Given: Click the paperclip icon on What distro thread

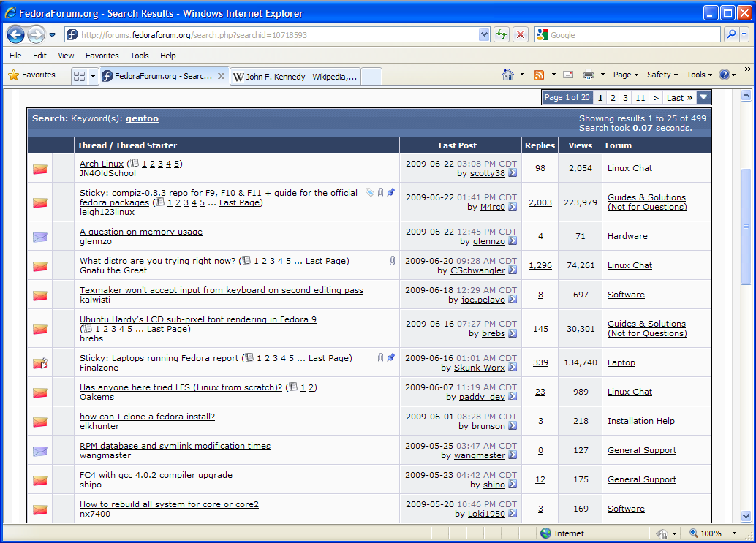Looking at the screenshot, I should click(392, 261).
